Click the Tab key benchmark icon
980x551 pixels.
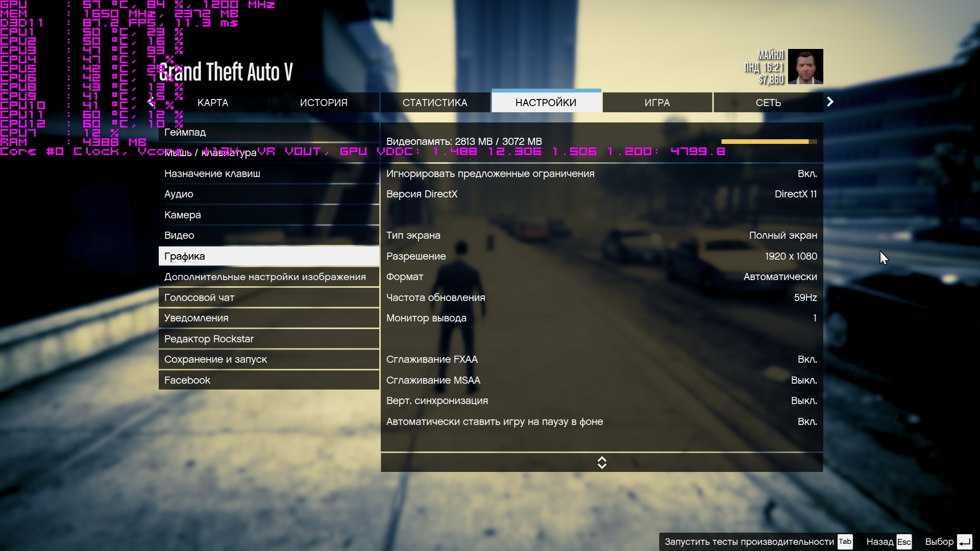point(845,542)
